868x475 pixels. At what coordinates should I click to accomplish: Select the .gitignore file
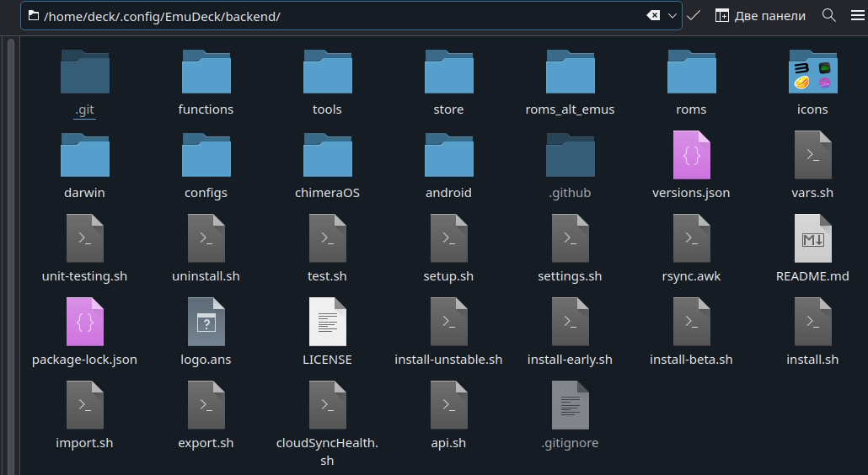tap(570, 405)
